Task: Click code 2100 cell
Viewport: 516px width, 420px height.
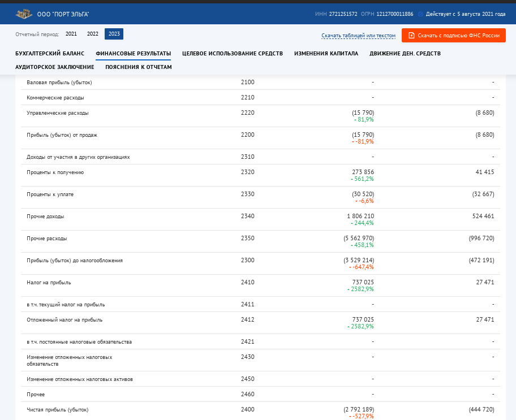Action: pyautogui.click(x=247, y=82)
